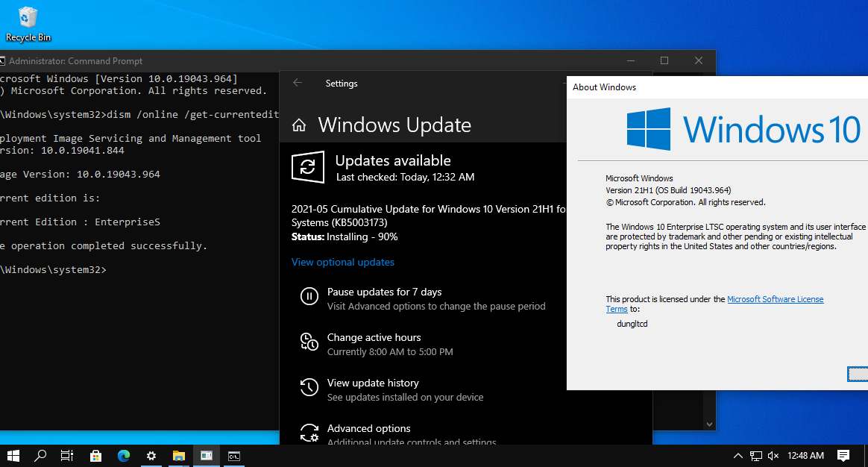The width and height of the screenshot is (868, 467).
Task: Click the last system32 prompt line
Action: pos(53,269)
